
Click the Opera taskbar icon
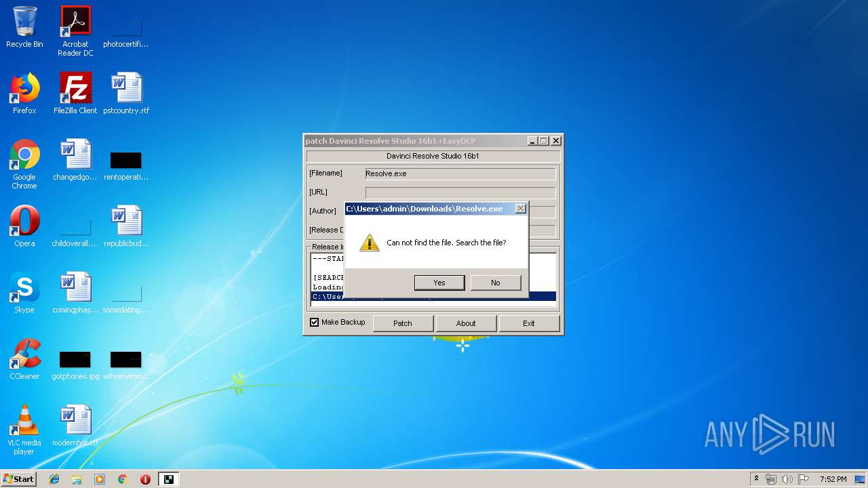(x=145, y=479)
